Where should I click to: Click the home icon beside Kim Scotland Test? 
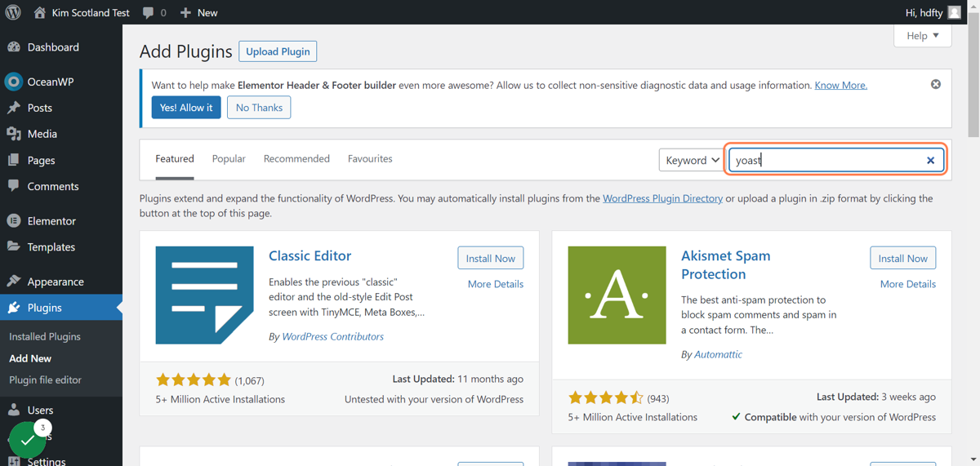39,12
